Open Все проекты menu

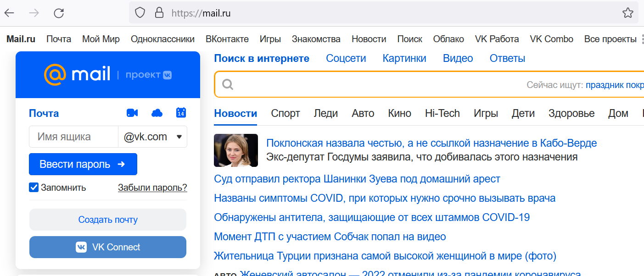(610, 39)
